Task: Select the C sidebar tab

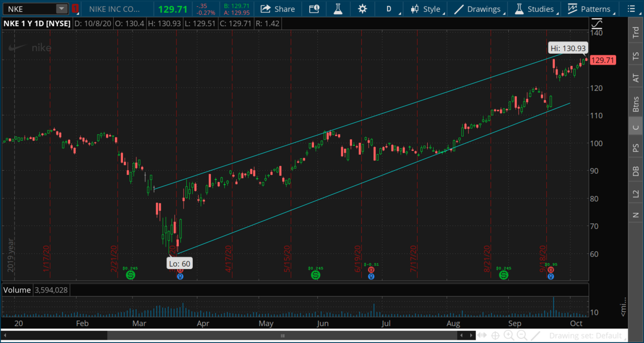Action: tap(636, 127)
